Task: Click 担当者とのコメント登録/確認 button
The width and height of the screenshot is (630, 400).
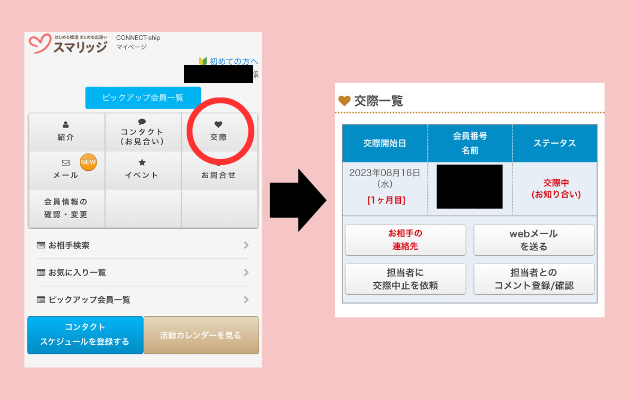Action: point(534,279)
